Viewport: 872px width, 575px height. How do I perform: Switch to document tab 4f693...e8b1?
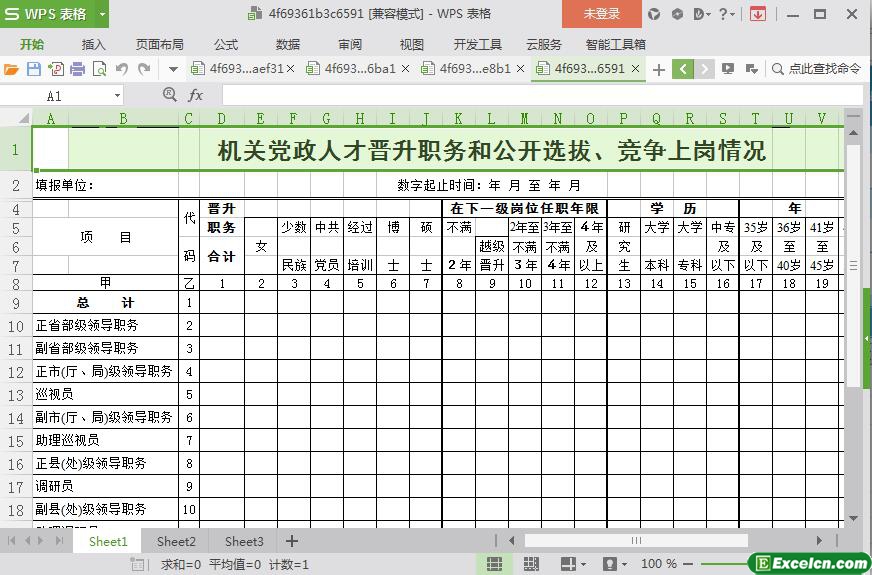pos(466,68)
